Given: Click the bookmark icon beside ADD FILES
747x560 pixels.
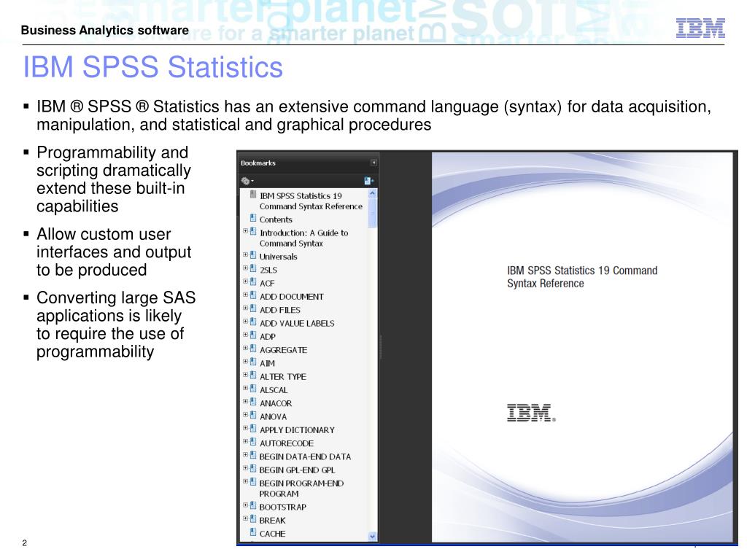Looking at the screenshot, I should [253, 308].
